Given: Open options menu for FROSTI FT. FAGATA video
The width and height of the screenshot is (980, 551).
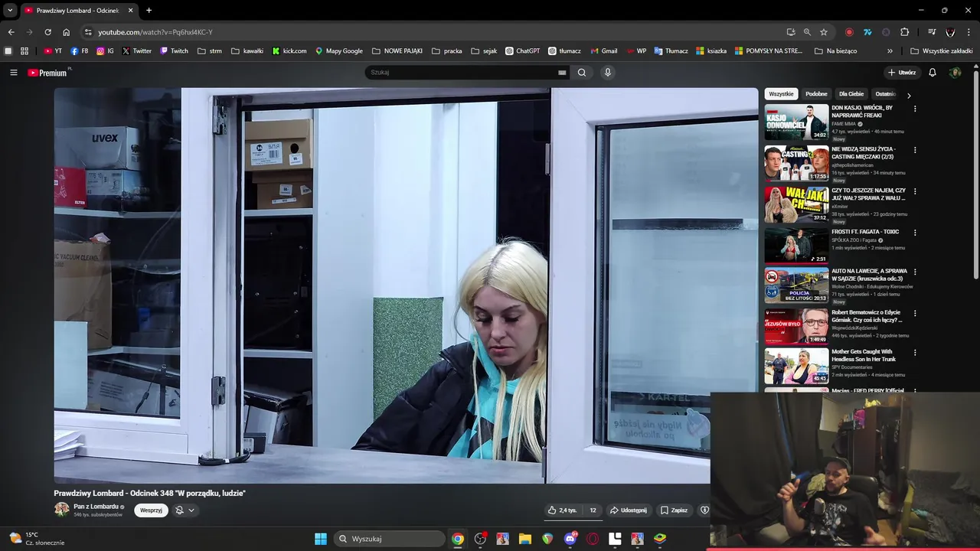Looking at the screenshot, I should [x=915, y=233].
